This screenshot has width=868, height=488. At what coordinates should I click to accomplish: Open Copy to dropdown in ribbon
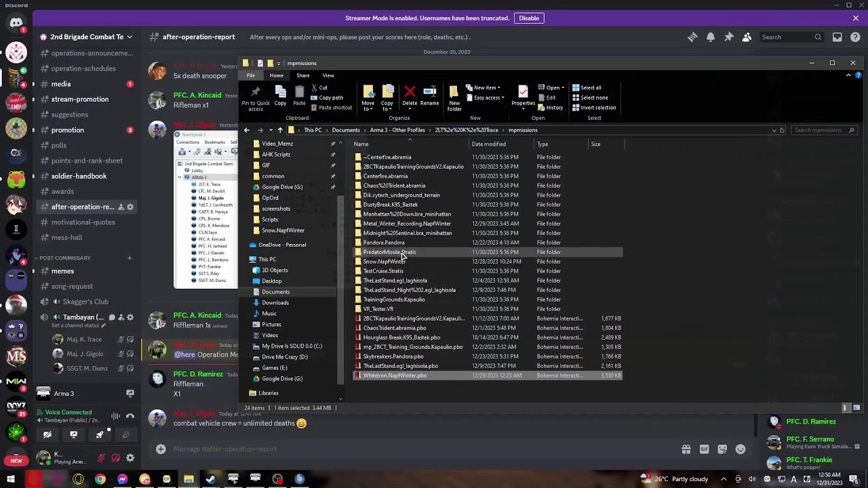point(387,98)
